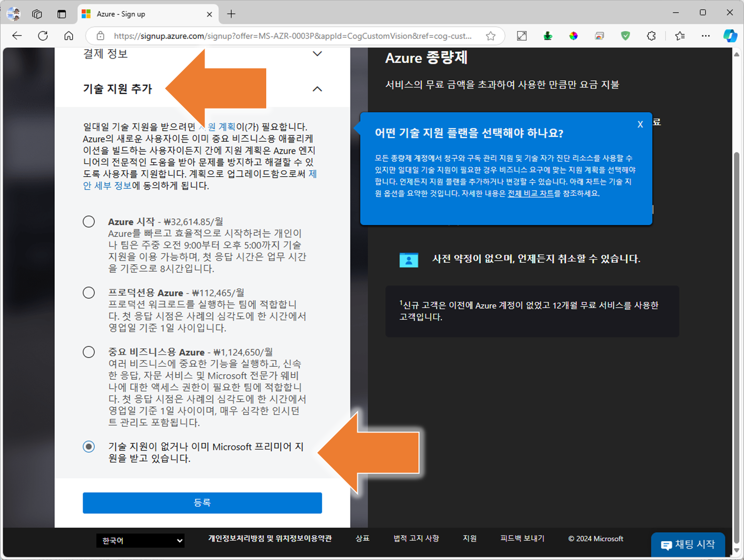Image resolution: width=744 pixels, height=560 pixels.
Task: Select the no technical support radio option
Action: pyautogui.click(x=89, y=447)
